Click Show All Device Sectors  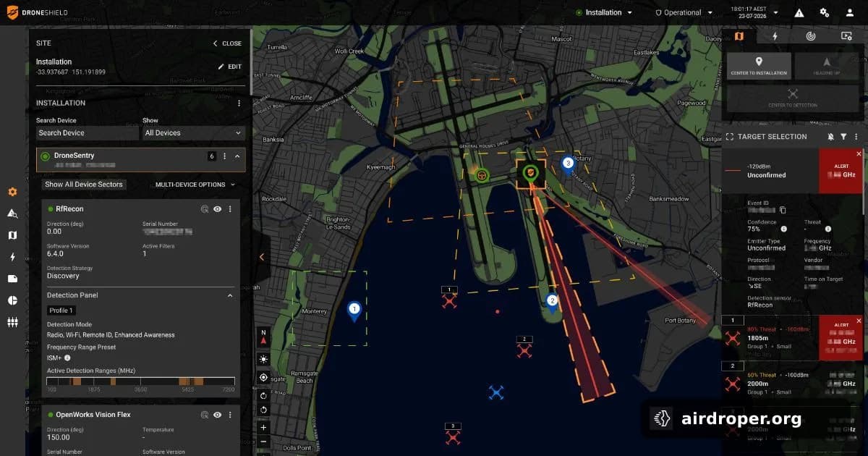click(84, 185)
